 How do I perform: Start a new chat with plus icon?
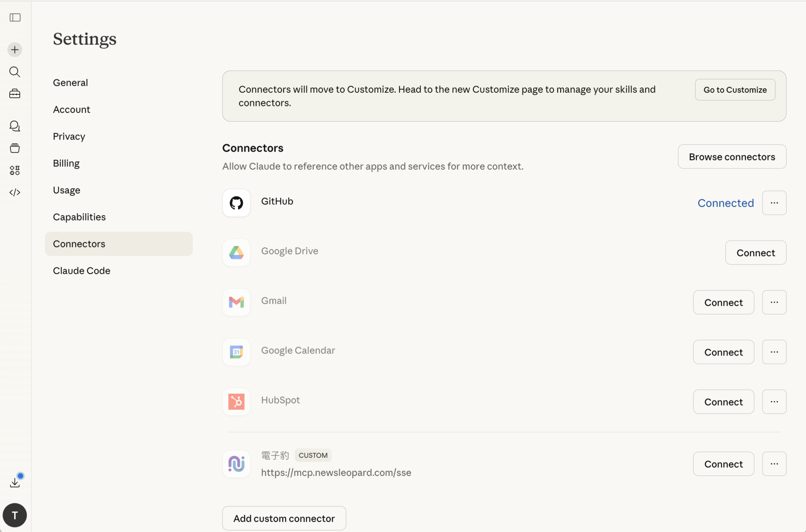click(15, 50)
